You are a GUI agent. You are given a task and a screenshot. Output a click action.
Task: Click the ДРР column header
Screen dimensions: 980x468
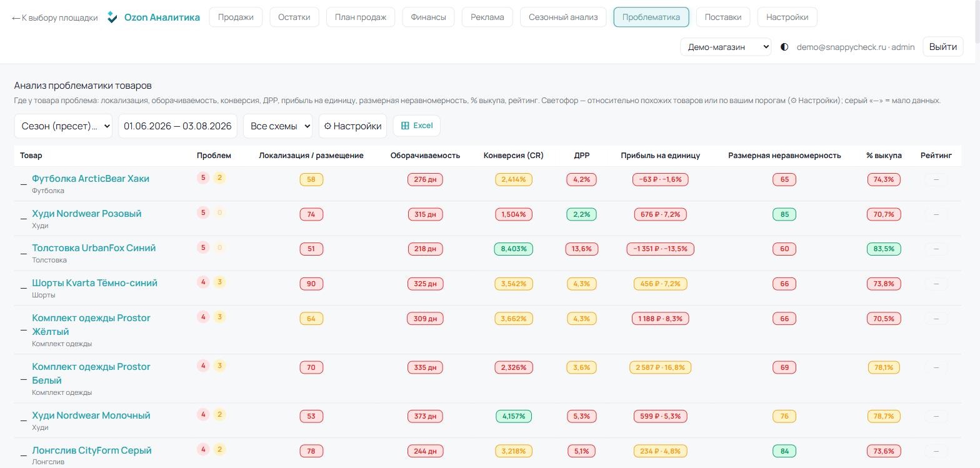pyautogui.click(x=581, y=156)
